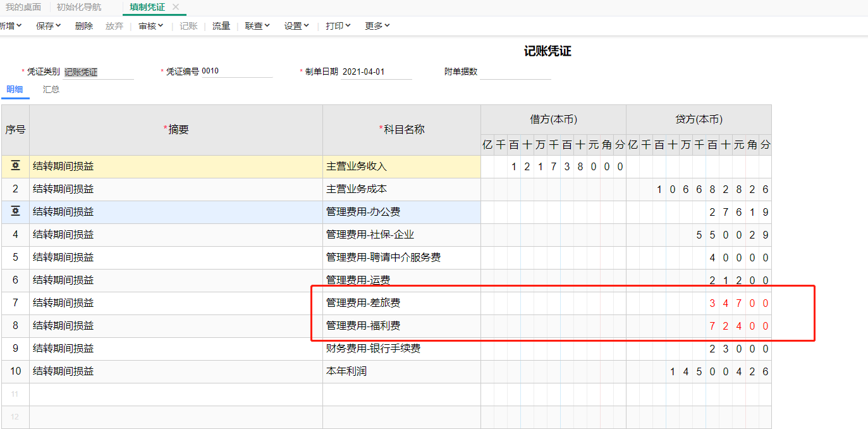
Task: Click the 摘要 cell in the 本年利润 row
Action: point(176,371)
